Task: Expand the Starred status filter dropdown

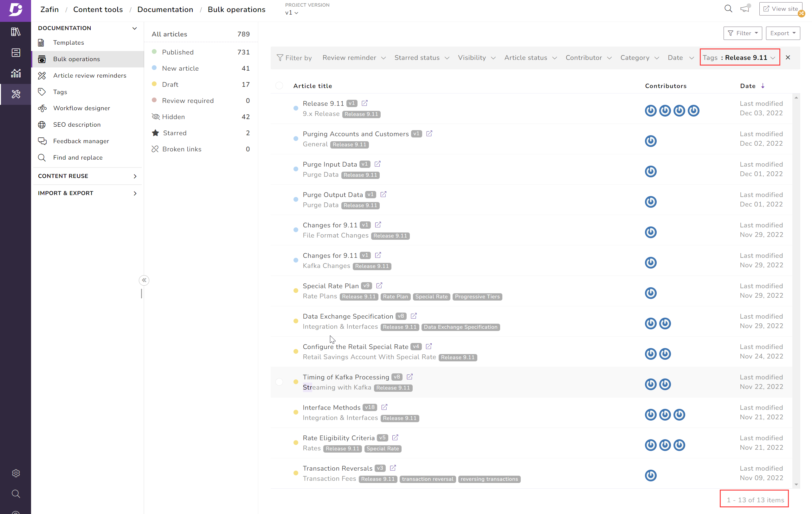Action: click(422, 58)
